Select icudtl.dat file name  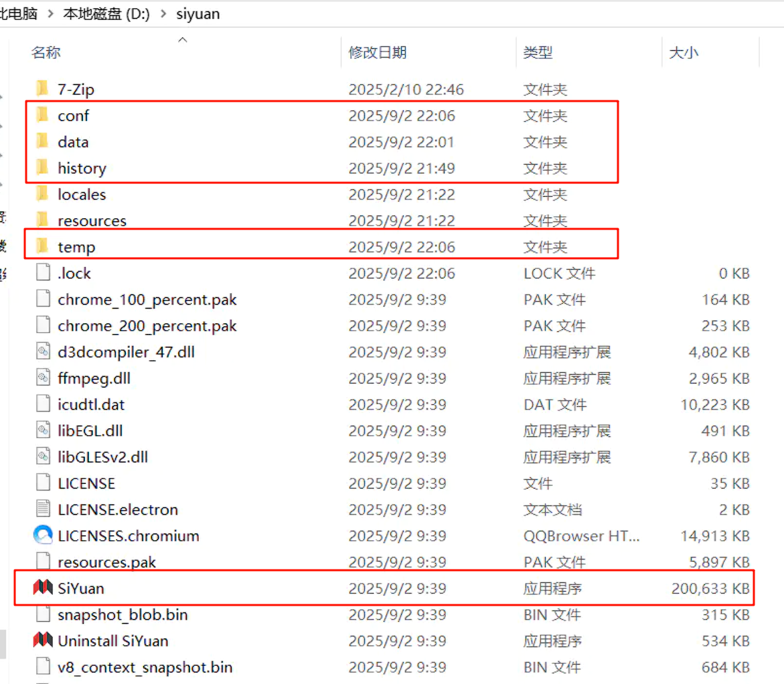[x=91, y=404]
